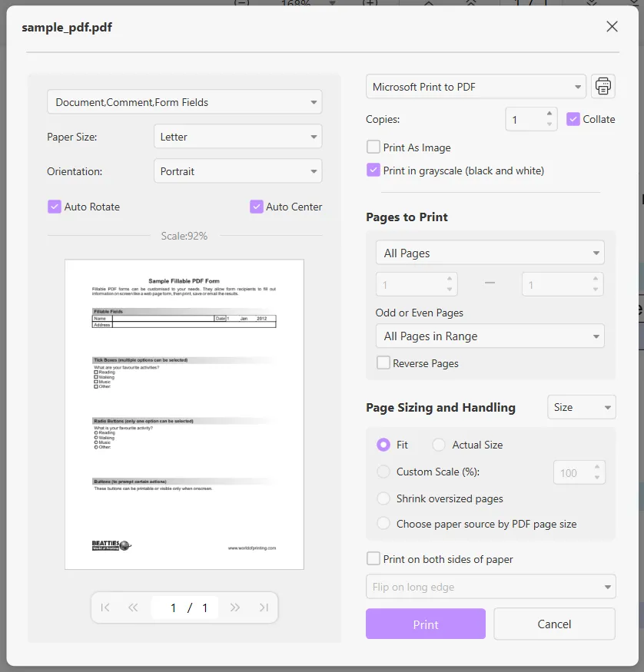
Task: Select the Actual Size radio button
Action: tap(437, 445)
